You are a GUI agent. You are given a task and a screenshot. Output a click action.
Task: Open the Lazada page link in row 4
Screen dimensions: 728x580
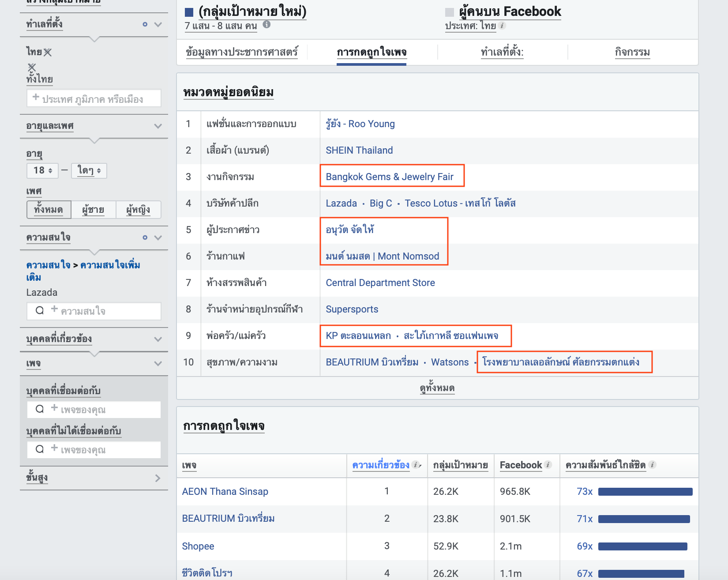tap(341, 203)
